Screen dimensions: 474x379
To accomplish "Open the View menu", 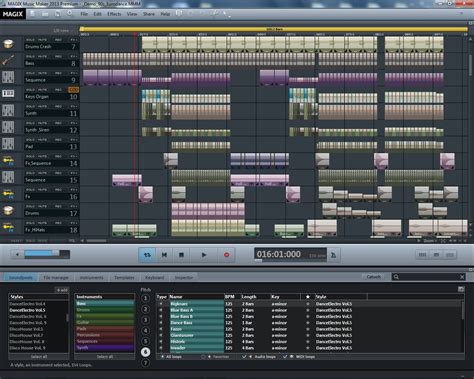I will point(132,14).
